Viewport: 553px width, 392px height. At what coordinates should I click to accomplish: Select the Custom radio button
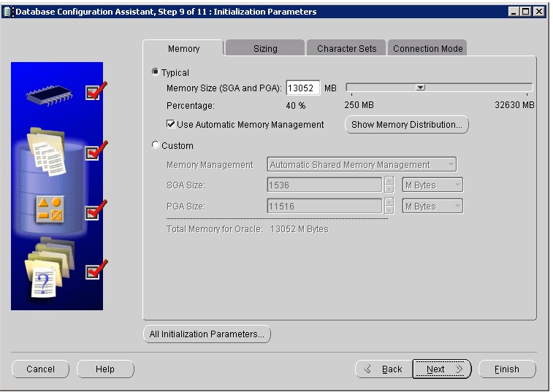pos(155,145)
